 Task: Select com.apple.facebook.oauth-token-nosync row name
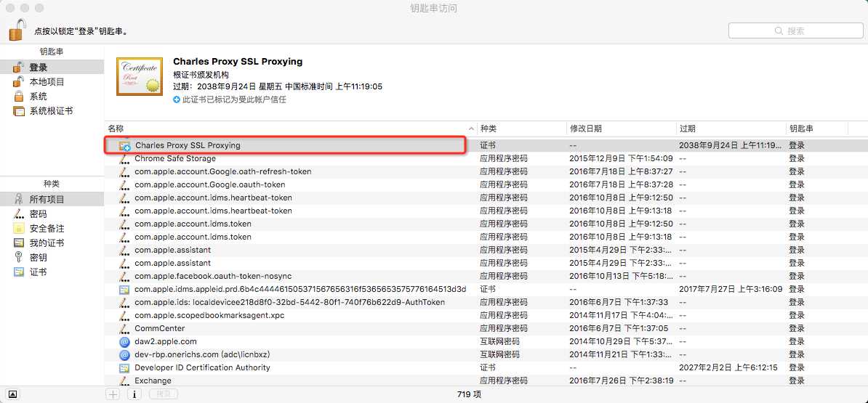pos(213,276)
